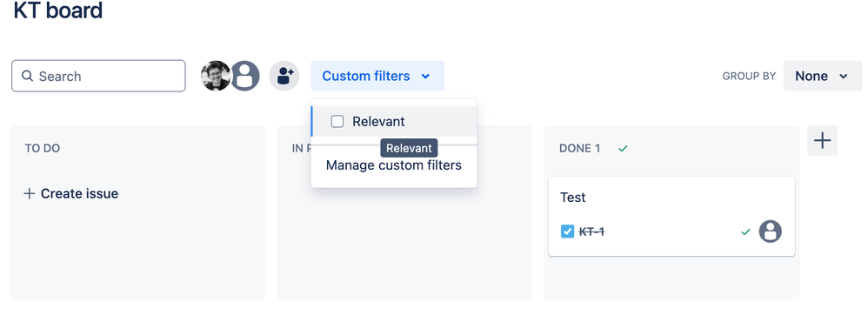Click the blue task type icon on KT-1

(x=567, y=232)
